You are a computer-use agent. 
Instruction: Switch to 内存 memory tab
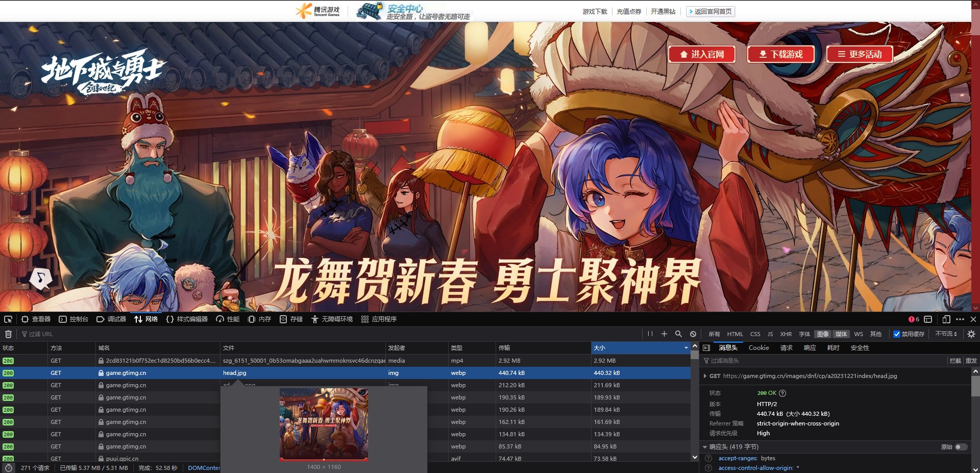pyautogui.click(x=259, y=319)
